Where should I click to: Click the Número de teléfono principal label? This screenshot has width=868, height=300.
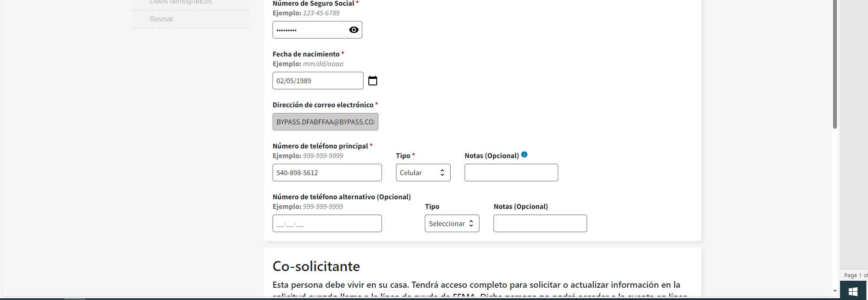pyautogui.click(x=320, y=146)
